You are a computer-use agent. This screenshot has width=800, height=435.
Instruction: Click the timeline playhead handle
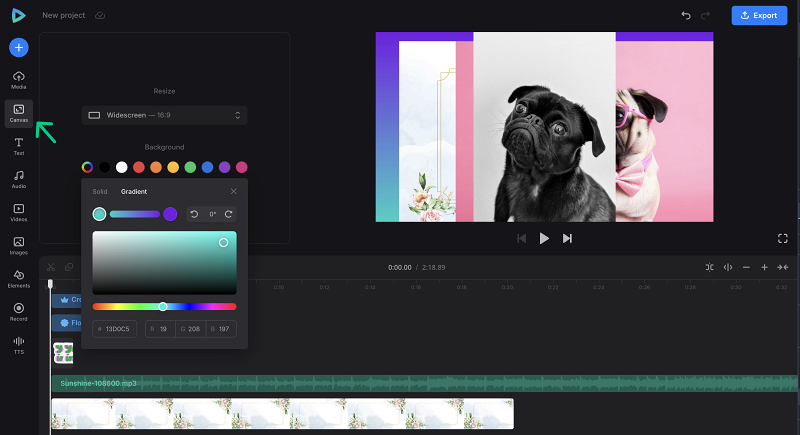tap(50, 283)
